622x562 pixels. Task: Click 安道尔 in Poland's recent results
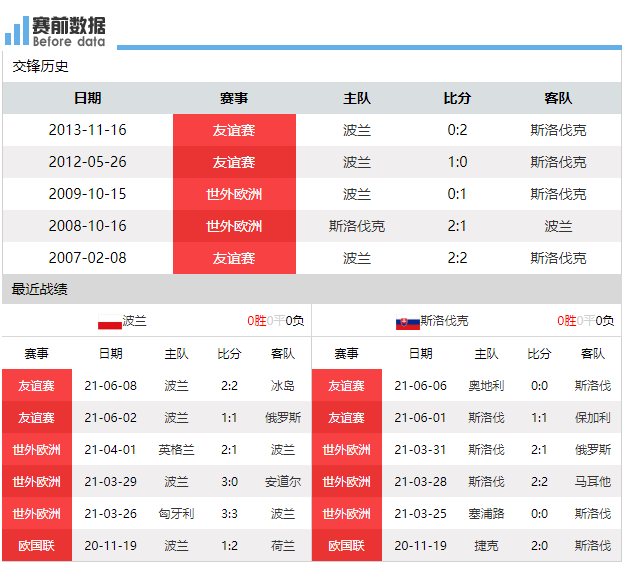click(283, 482)
